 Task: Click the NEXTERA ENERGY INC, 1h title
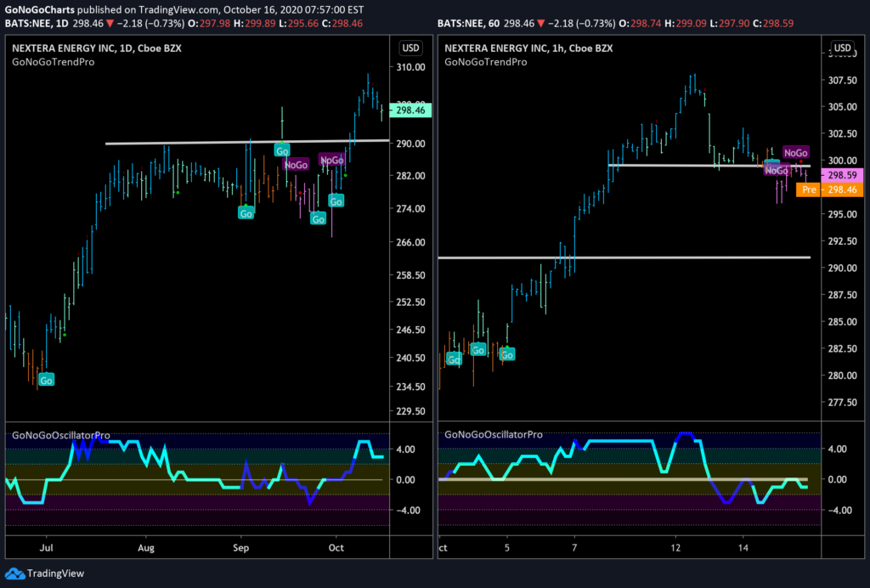528,48
